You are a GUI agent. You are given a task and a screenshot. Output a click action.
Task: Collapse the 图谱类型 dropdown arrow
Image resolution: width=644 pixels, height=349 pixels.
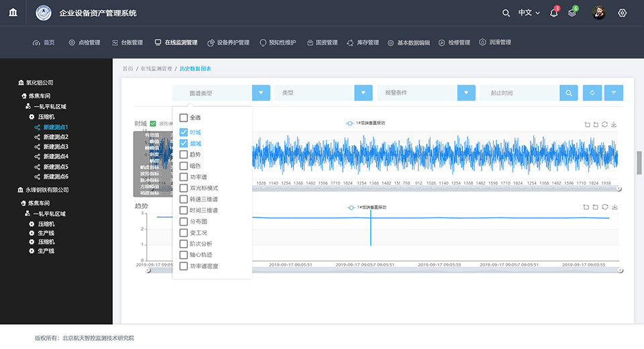tap(261, 93)
